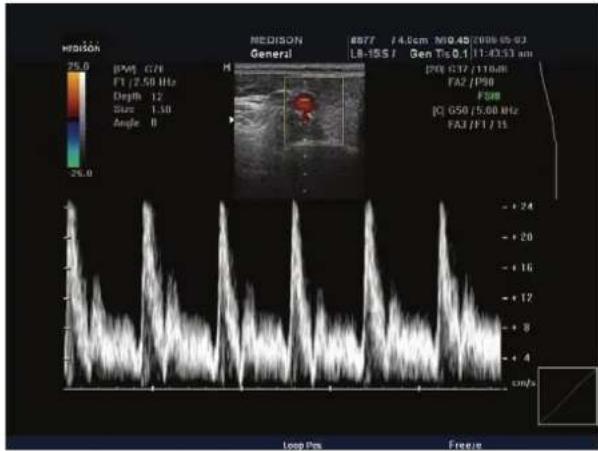
Task: Click the 11:43:53 am time stamp
Action: 502,53
